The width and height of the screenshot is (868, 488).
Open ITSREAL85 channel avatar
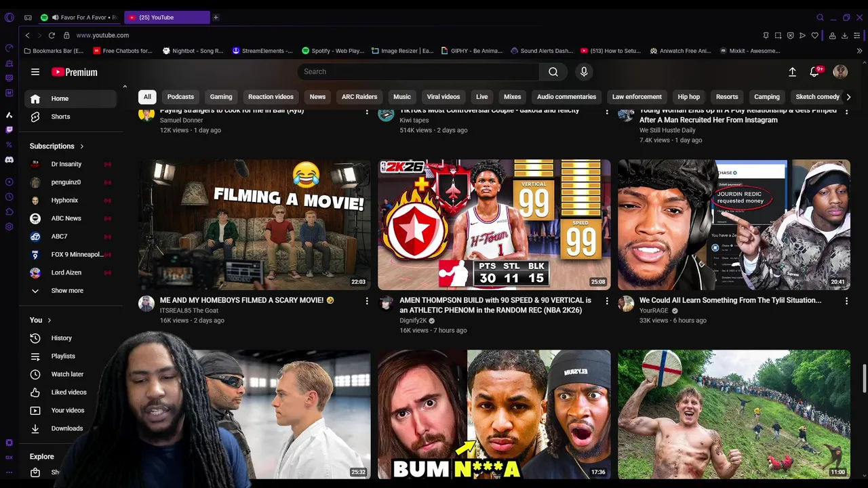coord(146,304)
